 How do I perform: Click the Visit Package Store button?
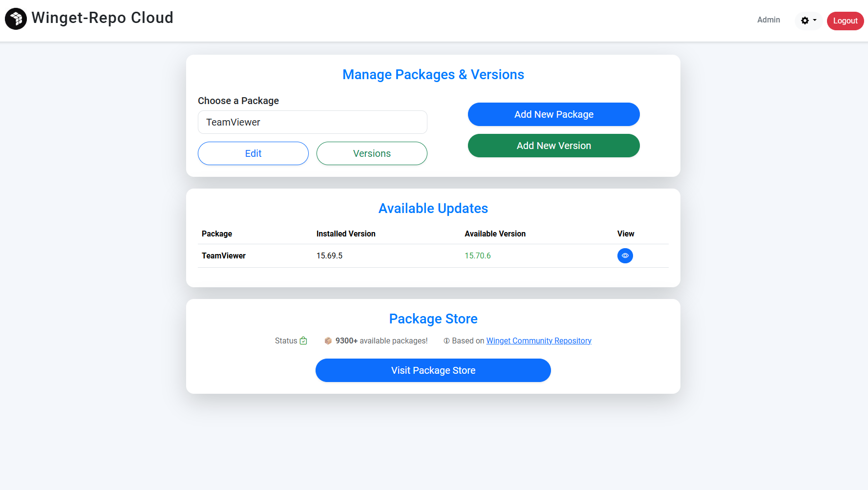(433, 370)
